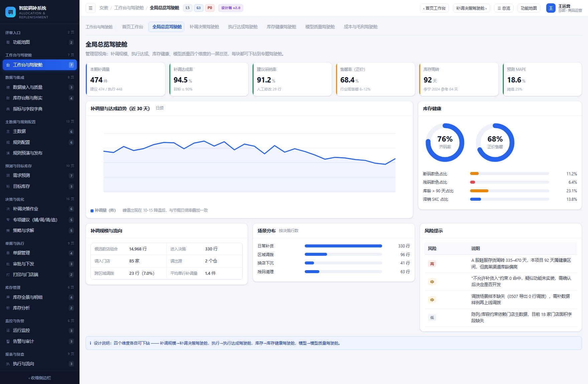Open 主数据 sidebar entry

(40, 132)
